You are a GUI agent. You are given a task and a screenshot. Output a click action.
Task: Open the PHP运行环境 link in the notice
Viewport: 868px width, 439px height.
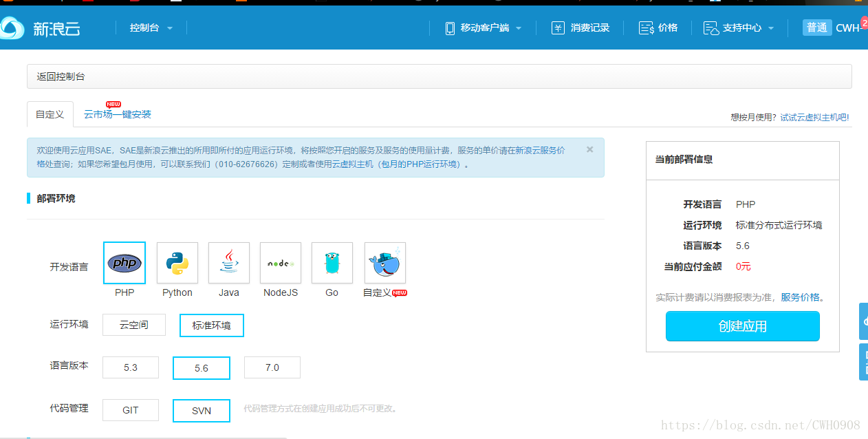431,164
